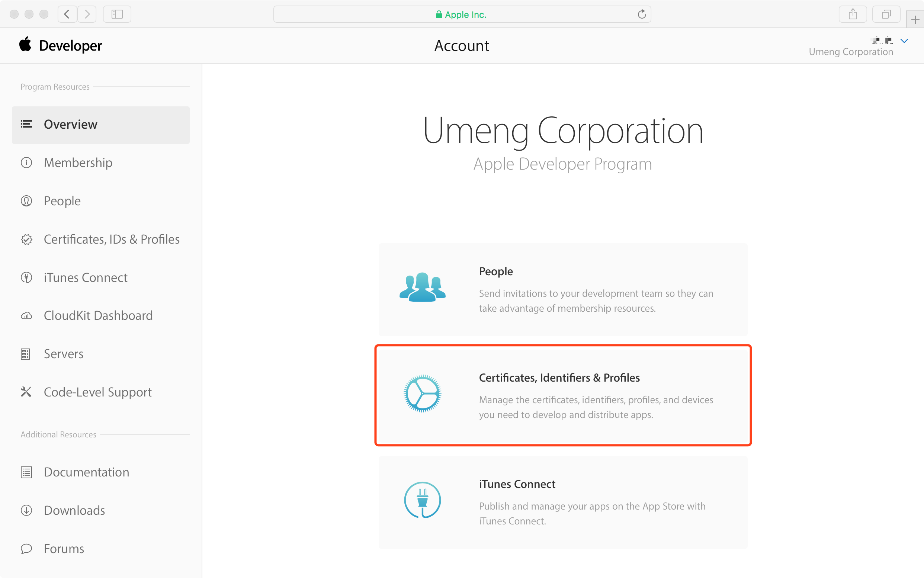Click the Umeng Corporation account name in header
Viewport: 924px width, 578px height.
(851, 52)
